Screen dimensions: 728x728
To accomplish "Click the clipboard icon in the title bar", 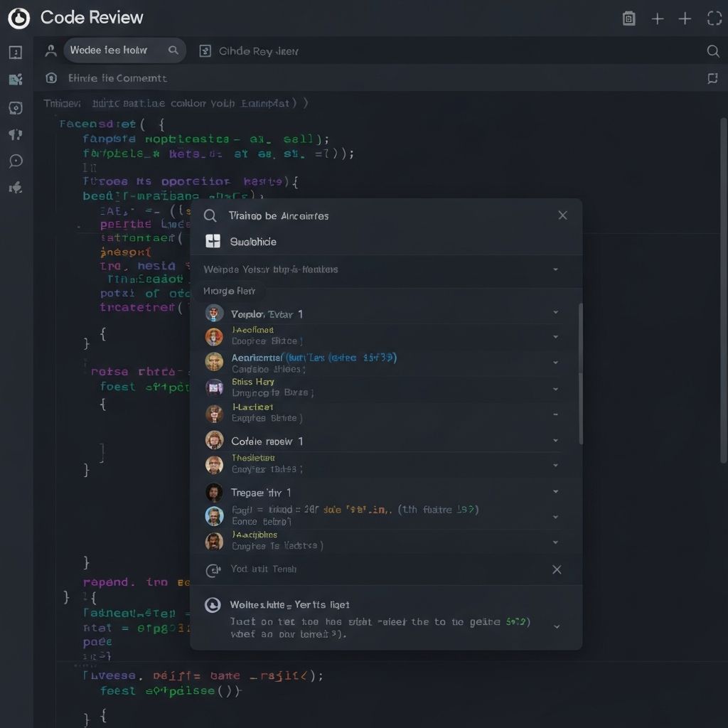I will coord(628,18).
